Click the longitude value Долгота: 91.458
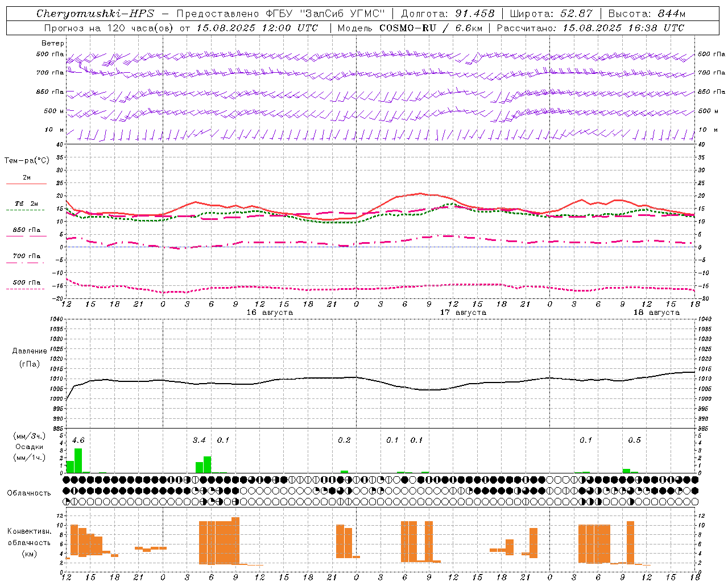The height and width of the screenshot is (582, 728). coord(448,14)
